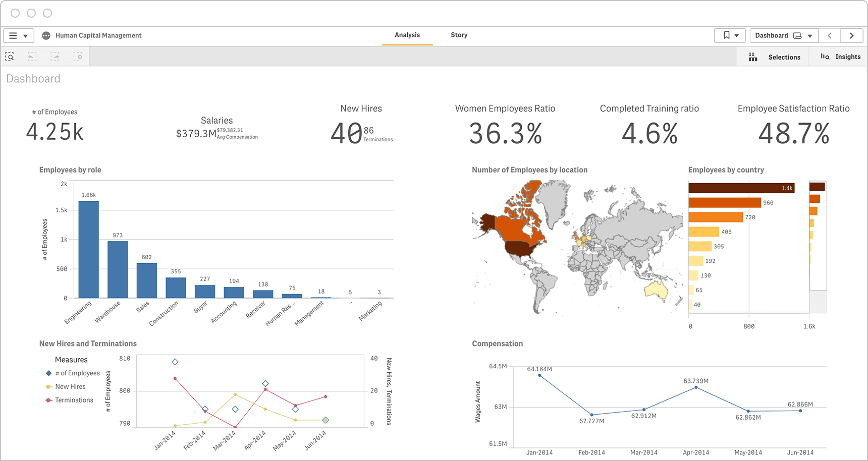Click the step forward selection icon
This screenshot has height=461, width=868.
tap(55, 56)
